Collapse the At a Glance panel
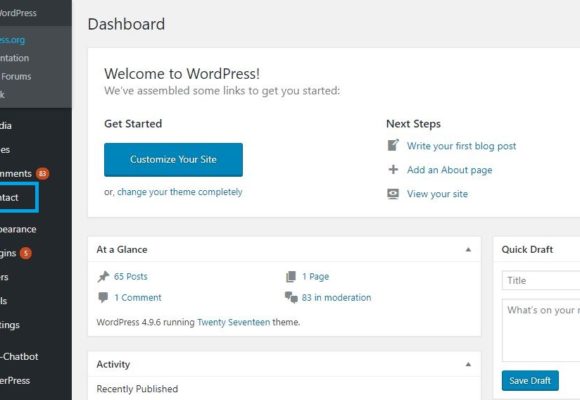The height and width of the screenshot is (400, 580). (x=468, y=249)
